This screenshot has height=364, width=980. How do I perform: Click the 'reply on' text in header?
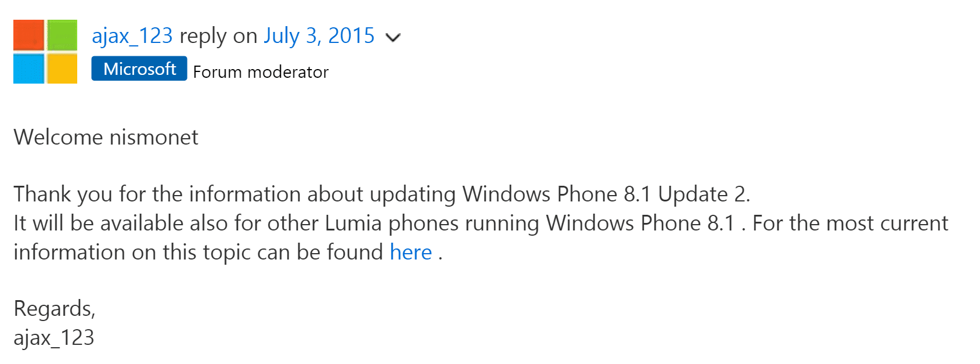pyautogui.click(x=218, y=36)
